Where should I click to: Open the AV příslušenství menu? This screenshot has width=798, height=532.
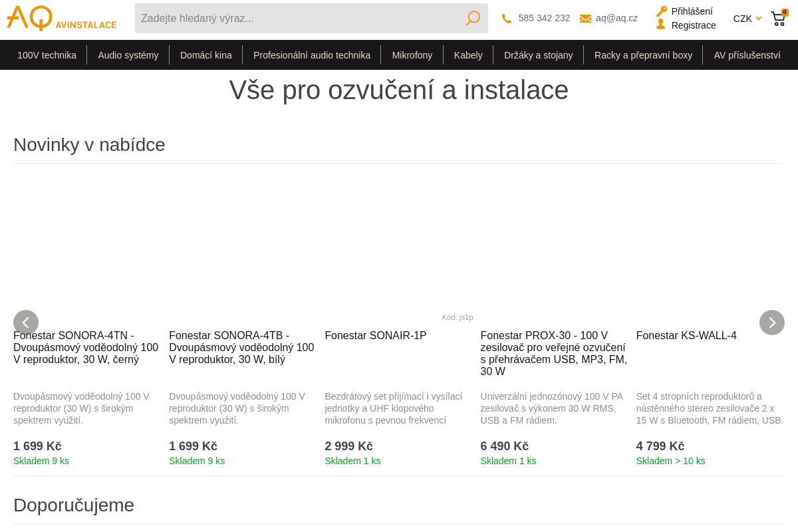tap(747, 55)
